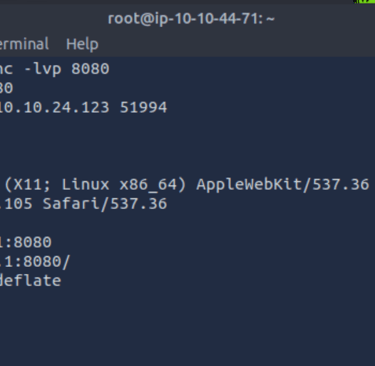Click the AppleWebKit/537.36 text
Screen dimensions: 375x366
(283, 184)
